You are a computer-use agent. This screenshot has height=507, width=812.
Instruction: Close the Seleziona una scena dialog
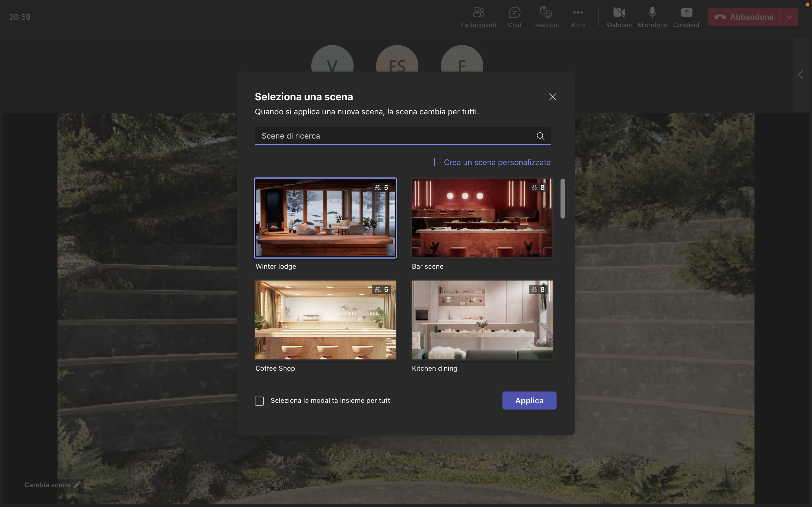click(552, 97)
